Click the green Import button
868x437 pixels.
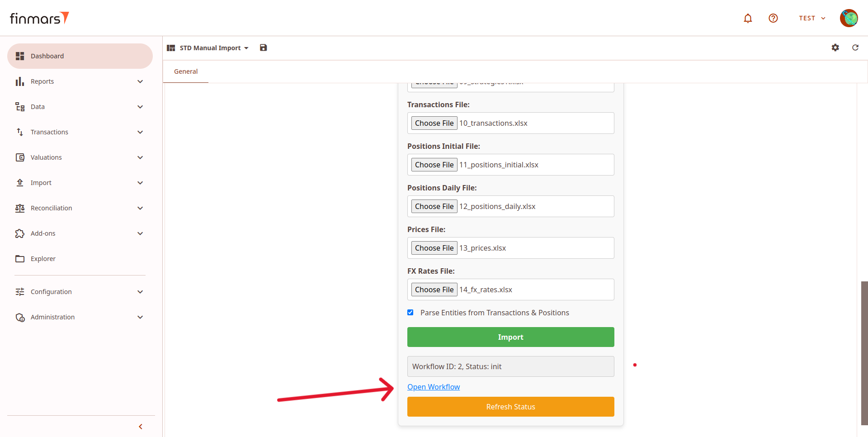click(510, 337)
